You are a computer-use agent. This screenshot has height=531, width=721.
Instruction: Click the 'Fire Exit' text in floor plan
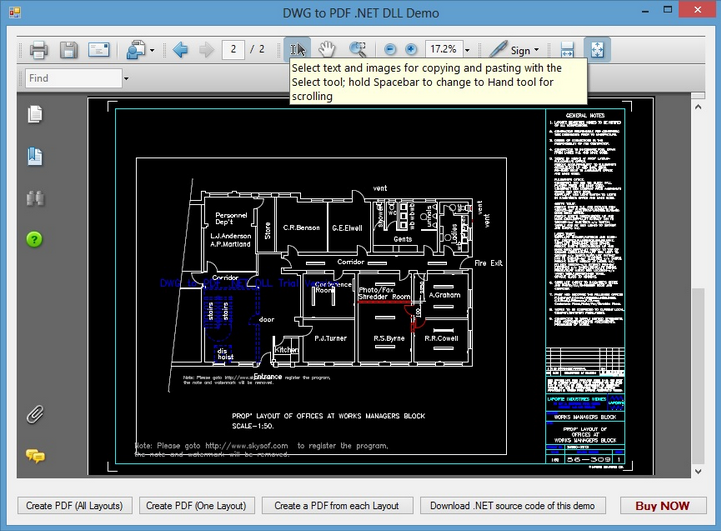488,263
